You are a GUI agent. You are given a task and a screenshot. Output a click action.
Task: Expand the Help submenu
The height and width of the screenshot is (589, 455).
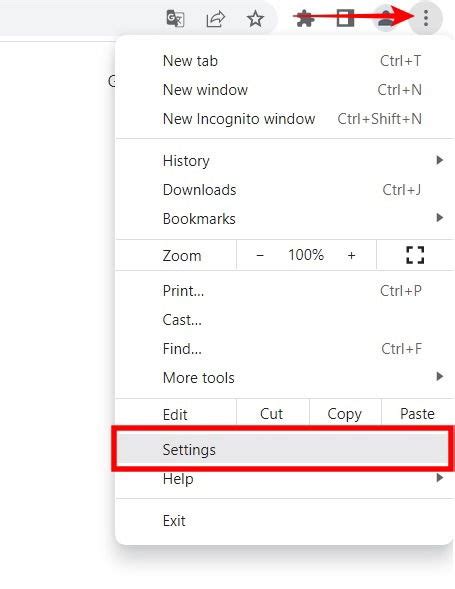pos(284,479)
